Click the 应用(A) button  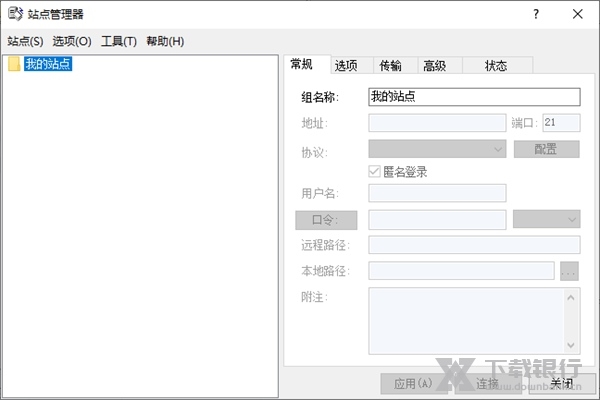413,384
